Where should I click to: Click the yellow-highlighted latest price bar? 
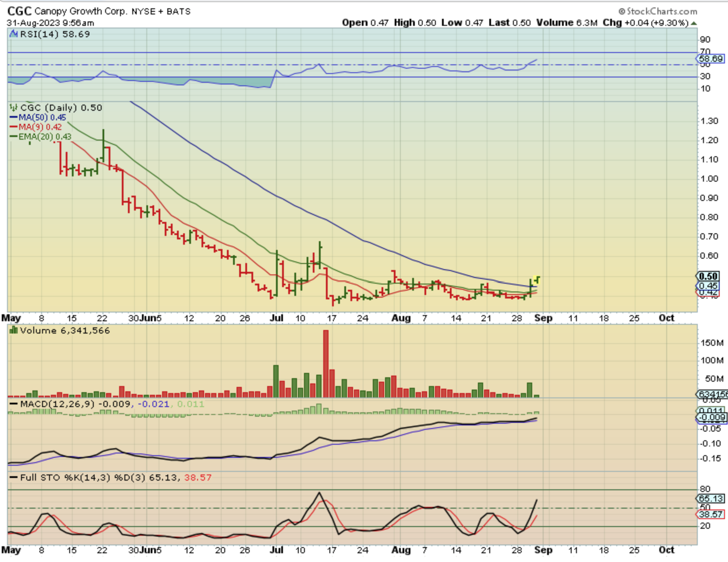[537, 279]
